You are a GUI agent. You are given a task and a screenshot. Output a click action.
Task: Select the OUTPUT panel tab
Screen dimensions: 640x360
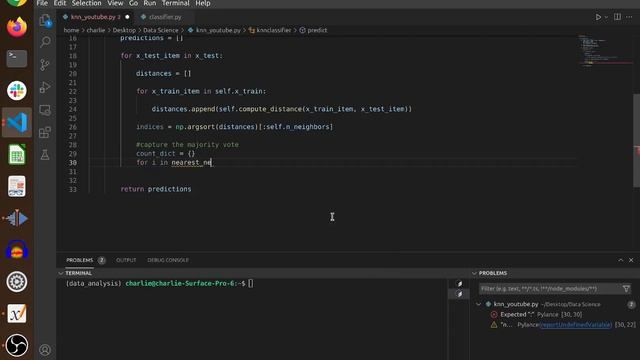pyautogui.click(x=126, y=260)
